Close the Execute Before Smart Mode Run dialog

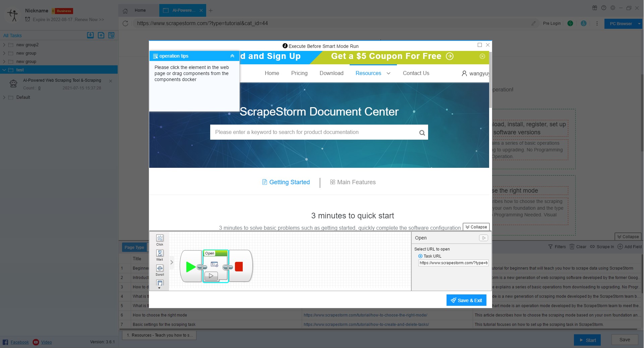(488, 45)
